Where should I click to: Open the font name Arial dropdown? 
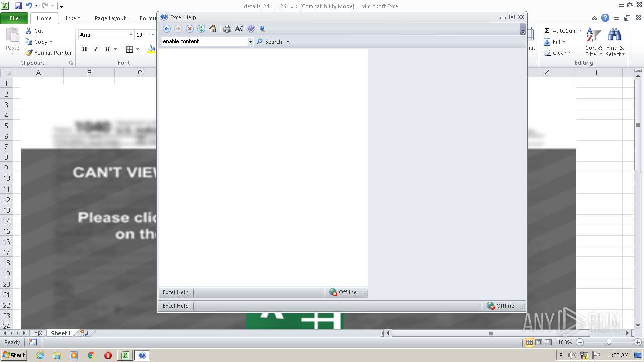pos(131,35)
